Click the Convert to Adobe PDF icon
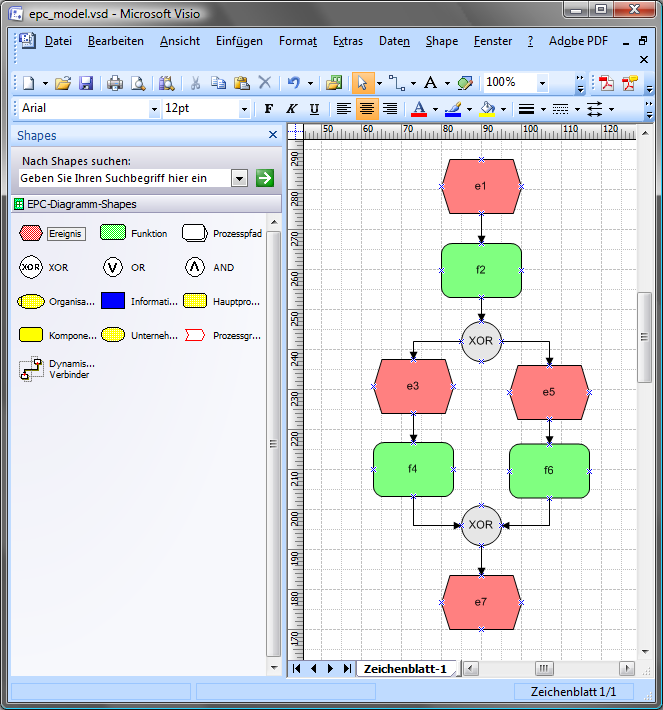 point(606,83)
